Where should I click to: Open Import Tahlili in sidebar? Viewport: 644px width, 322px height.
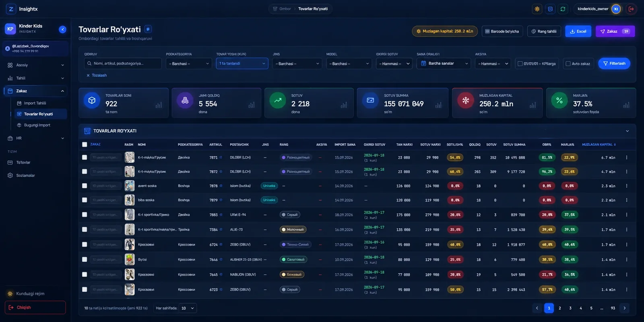point(35,103)
